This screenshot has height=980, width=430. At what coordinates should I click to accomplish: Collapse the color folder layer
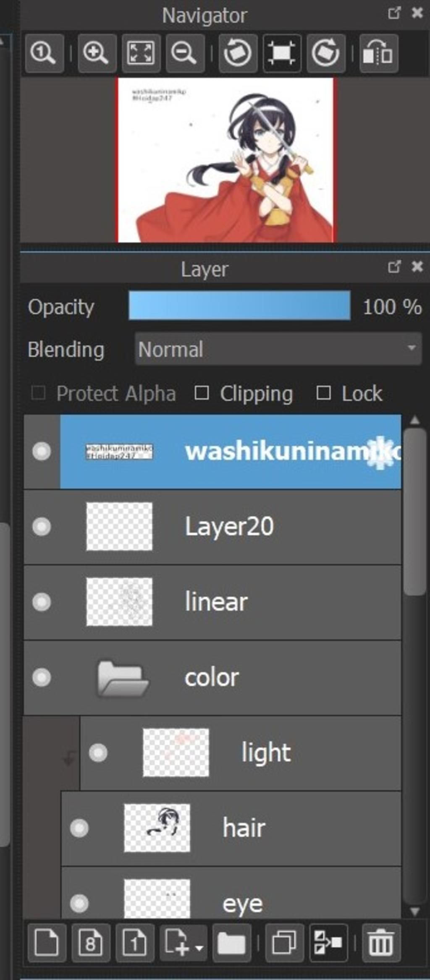123,678
